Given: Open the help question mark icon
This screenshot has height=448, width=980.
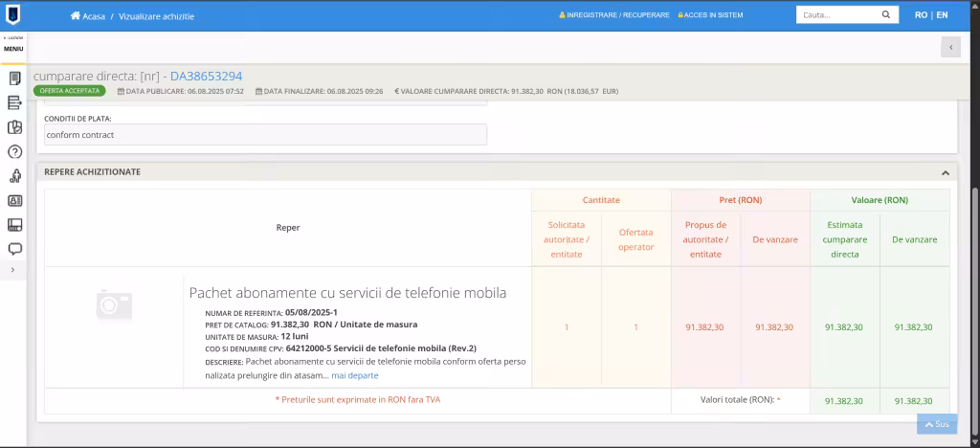Looking at the screenshot, I should pyautogui.click(x=14, y=152).
